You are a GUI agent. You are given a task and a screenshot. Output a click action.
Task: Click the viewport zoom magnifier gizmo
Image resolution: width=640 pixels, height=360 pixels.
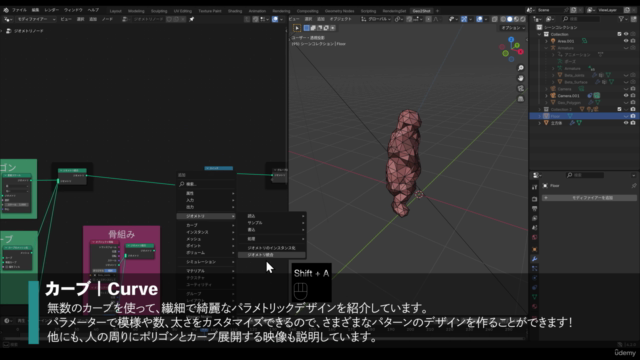click(x=521, y=68)
